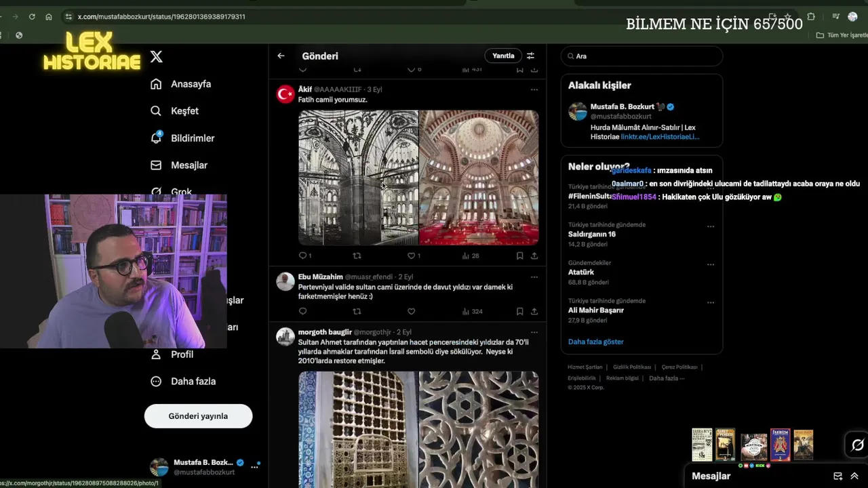This screenshot has width=868, height=488.
Task: Open the window lattice photo in morgoth's post
Action: point(358,429)
